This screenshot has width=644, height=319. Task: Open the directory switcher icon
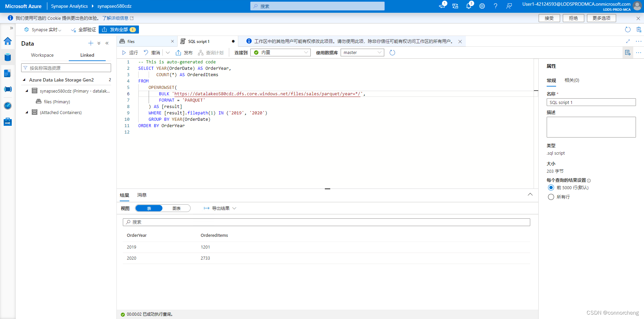pyautogui.click(x=455, y=6)
